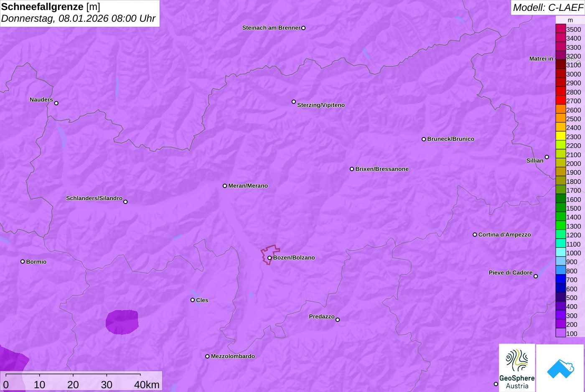This screenshot has height=392, width=585.
Task: Click the Schlanders/Silandro label text
Action: (x=94, y=198)
